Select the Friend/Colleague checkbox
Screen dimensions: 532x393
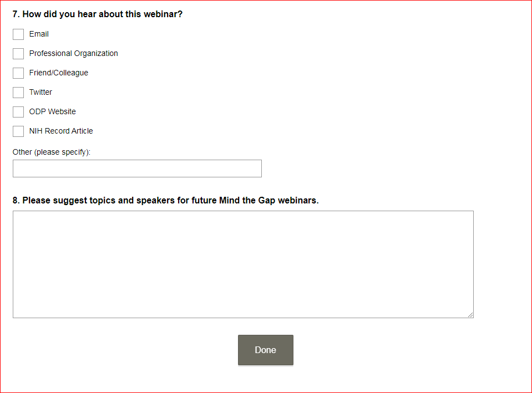click(18, 73)
